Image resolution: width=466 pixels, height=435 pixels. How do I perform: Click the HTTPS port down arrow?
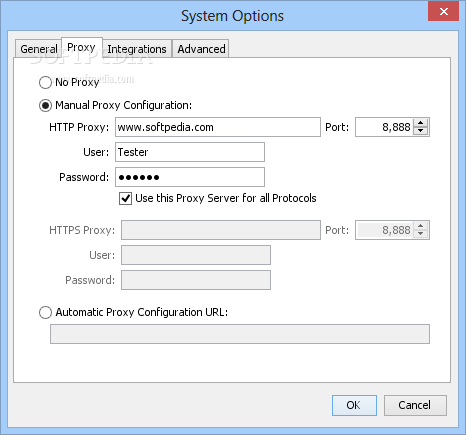point(421,234)
